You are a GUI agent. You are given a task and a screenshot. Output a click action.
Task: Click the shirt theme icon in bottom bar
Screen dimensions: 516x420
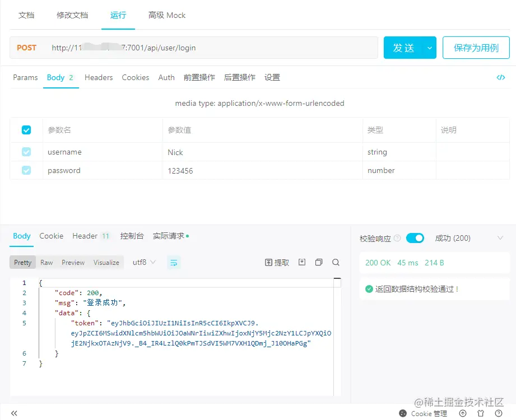tap(481, 413)
